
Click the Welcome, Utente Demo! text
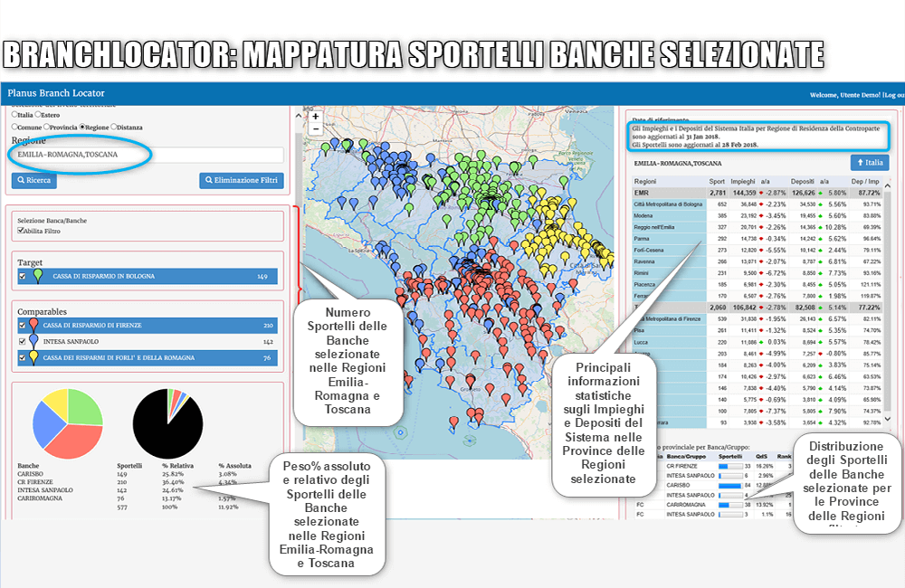845,95
